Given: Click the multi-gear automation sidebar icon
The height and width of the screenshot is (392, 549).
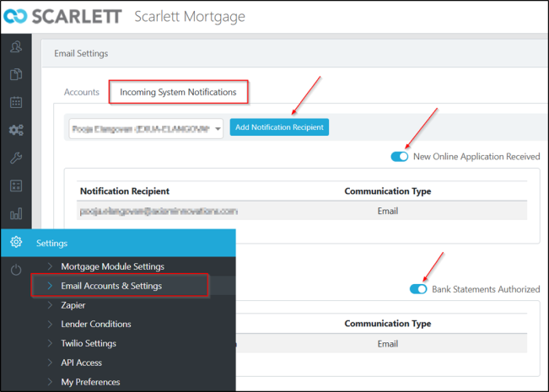Looking at the screenshot, I should point(16,130).
